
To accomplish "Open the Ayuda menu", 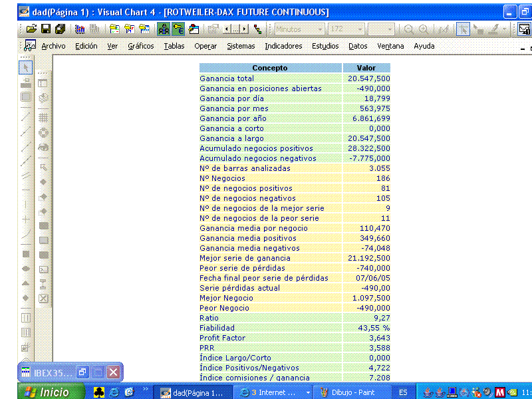I will (x=424, y=46).
